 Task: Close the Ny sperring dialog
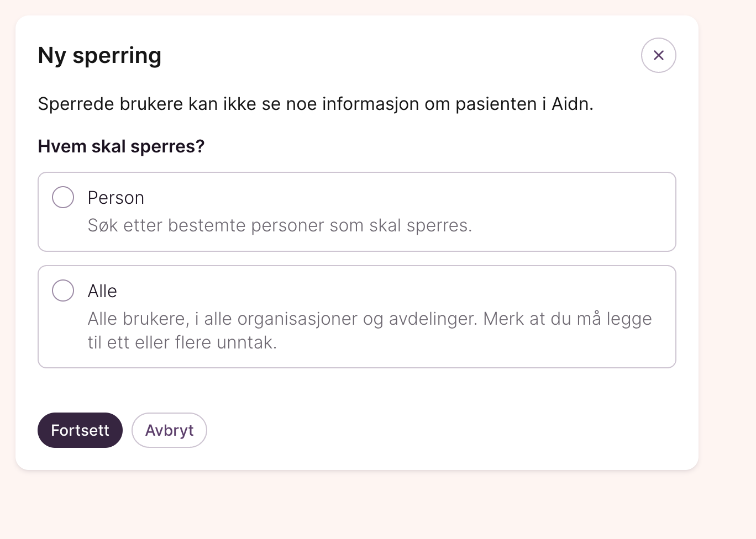pyautogui.click(x=658, y=55)
